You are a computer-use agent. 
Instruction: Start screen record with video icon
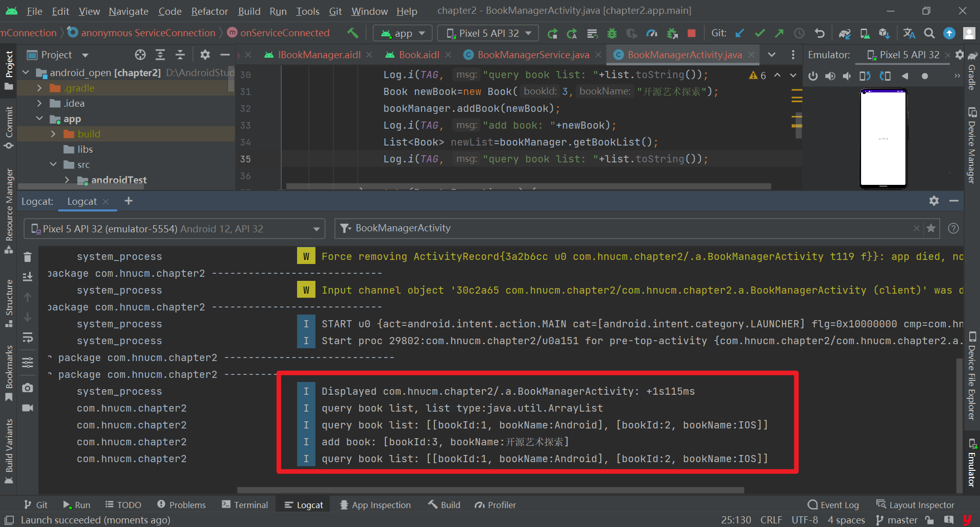(28, 408)
